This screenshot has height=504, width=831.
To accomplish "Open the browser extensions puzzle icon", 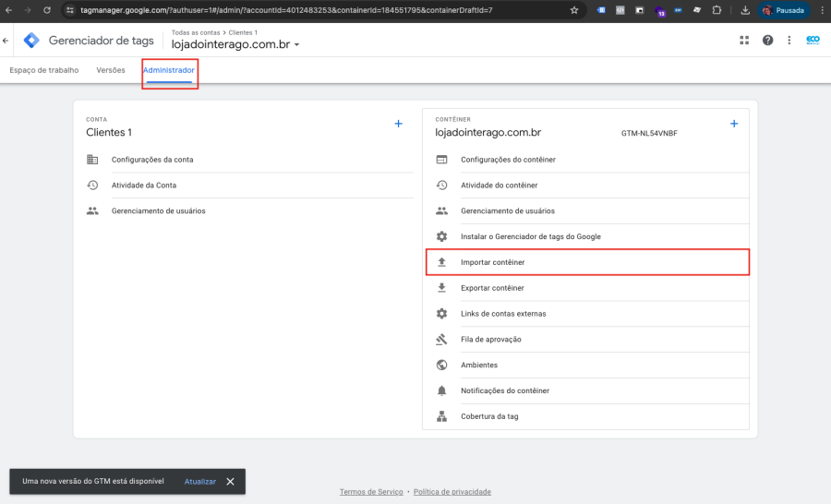I will (717, 10).
